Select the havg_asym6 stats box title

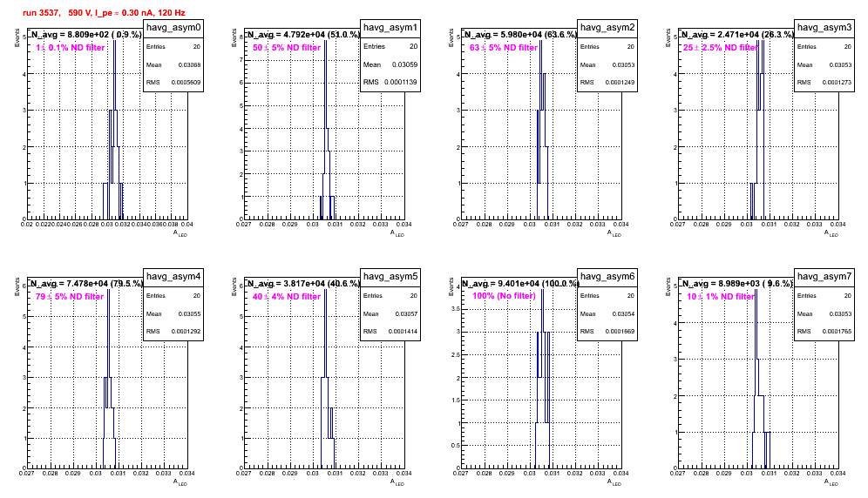tap(607, 277)
